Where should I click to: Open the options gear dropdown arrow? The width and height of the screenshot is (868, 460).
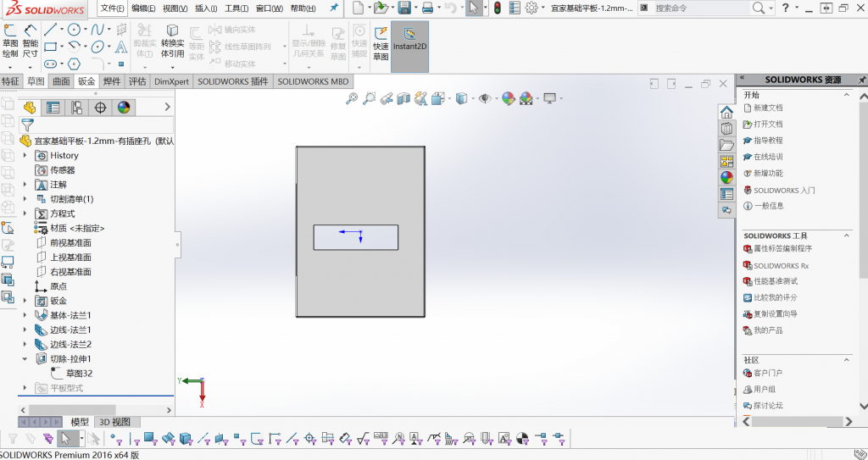tap(544, 8)
